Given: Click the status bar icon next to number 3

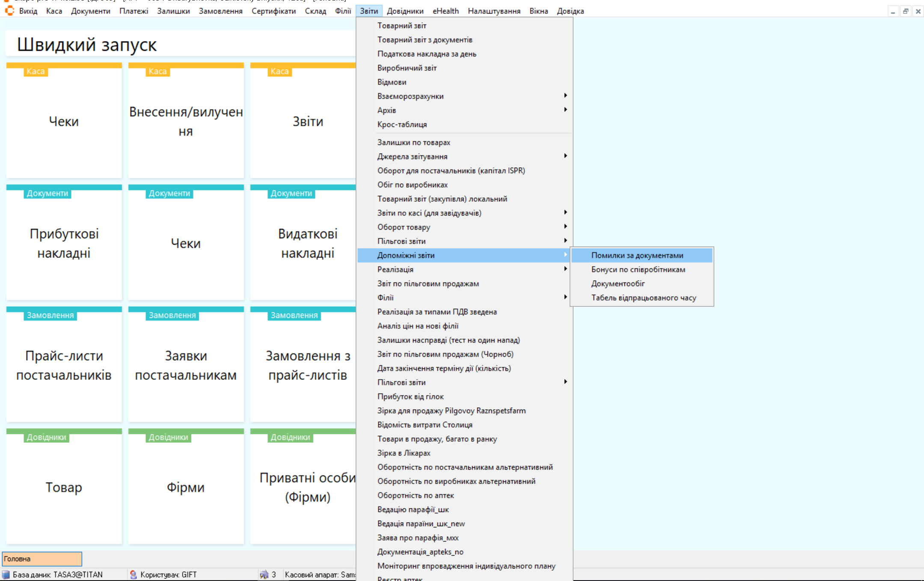Looking at the screenshot, I should click(264, 575).
